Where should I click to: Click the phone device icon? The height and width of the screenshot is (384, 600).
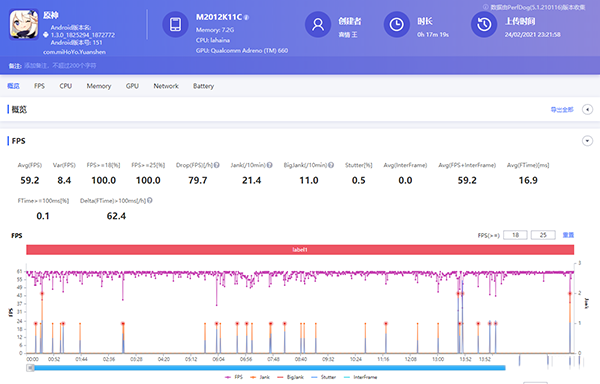pyautogui.click(x=175, y=24)
